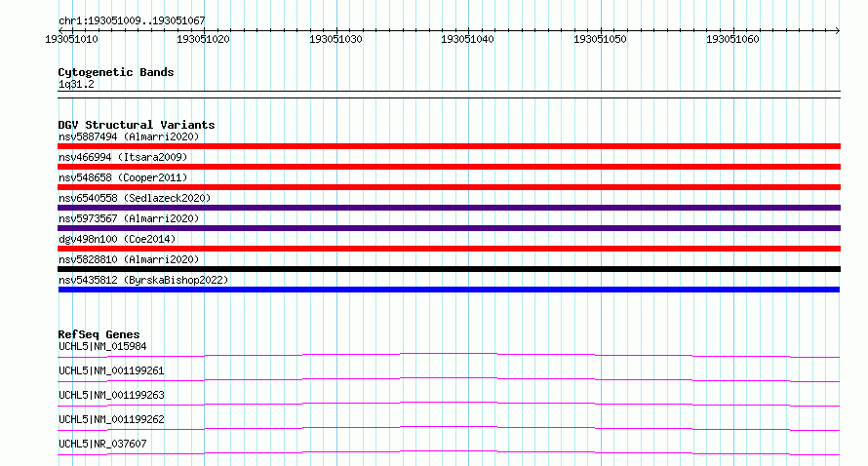
Task: Open variant nsv466994 (Itsara2009) label
Action: (123, 157)
